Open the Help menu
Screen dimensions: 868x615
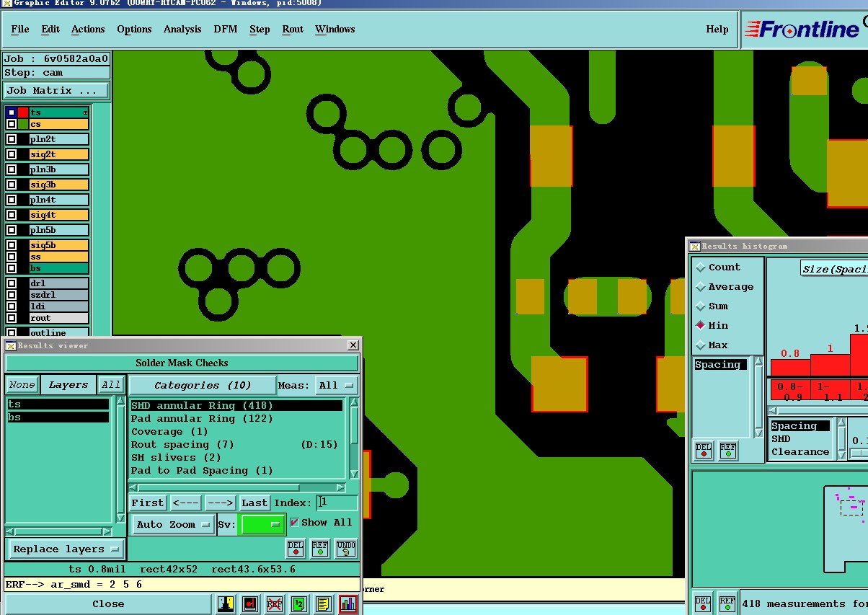tap(717, 29)
